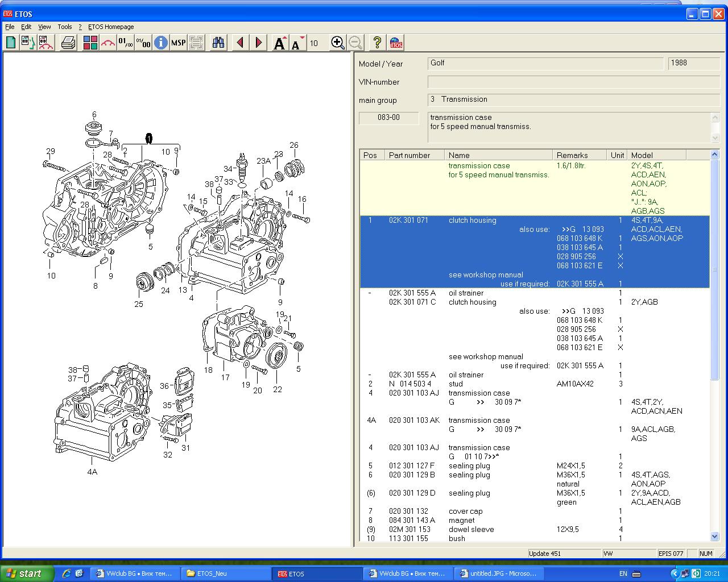
Task: Increase font size with large A icon
Action: [279, 43]
